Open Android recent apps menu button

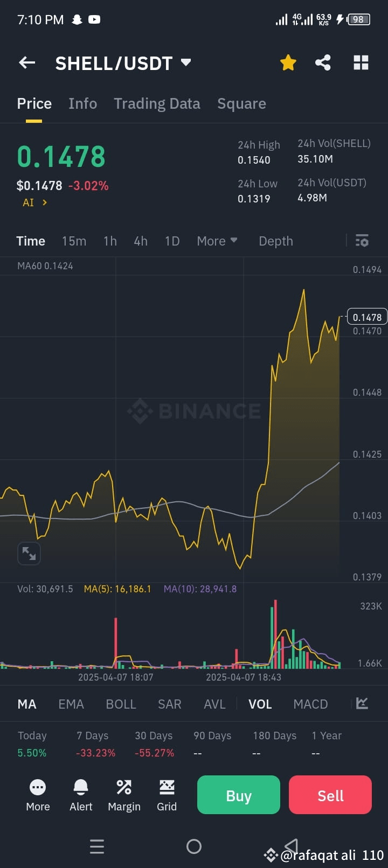tap(97, 846)
